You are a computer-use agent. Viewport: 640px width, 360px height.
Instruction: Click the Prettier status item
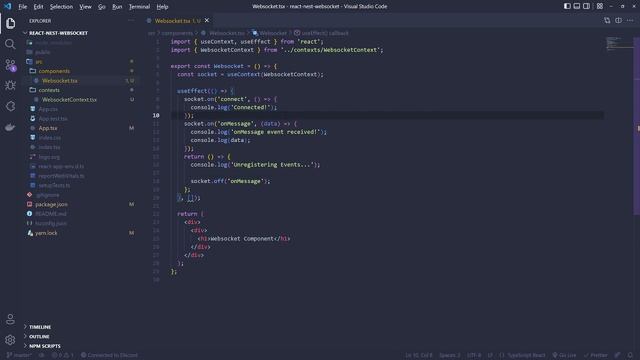point(596,355)
